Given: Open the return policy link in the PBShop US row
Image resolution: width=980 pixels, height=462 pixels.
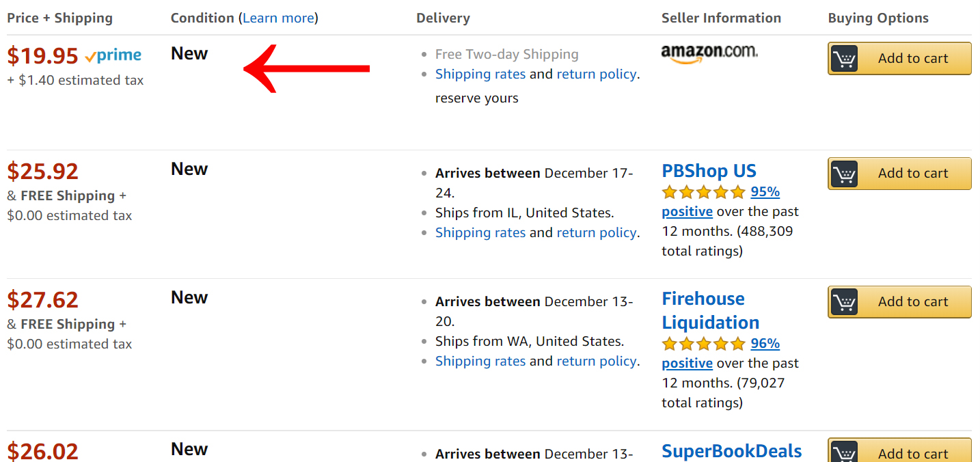Looking at the screenshot, I should tap(596, 232).
